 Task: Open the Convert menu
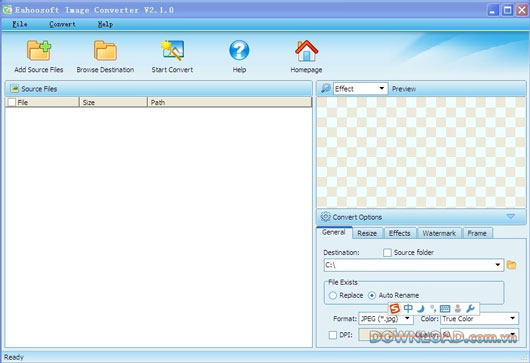[x=63, y=24]
